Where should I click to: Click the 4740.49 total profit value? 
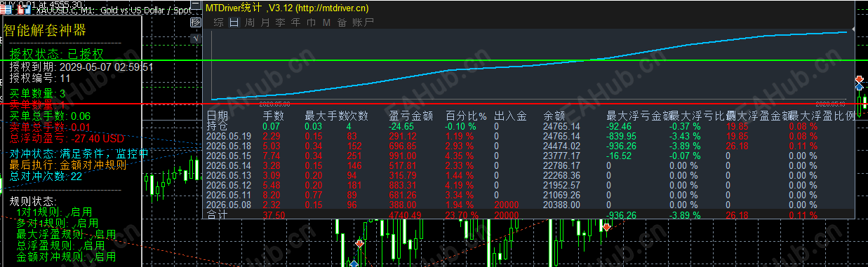tap(406, 215)
